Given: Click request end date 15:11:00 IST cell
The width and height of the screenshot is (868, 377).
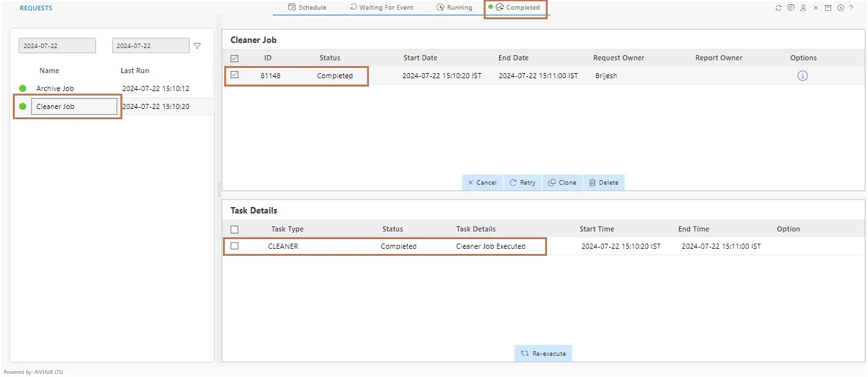Looking at the screenshot, I should 538,76.
